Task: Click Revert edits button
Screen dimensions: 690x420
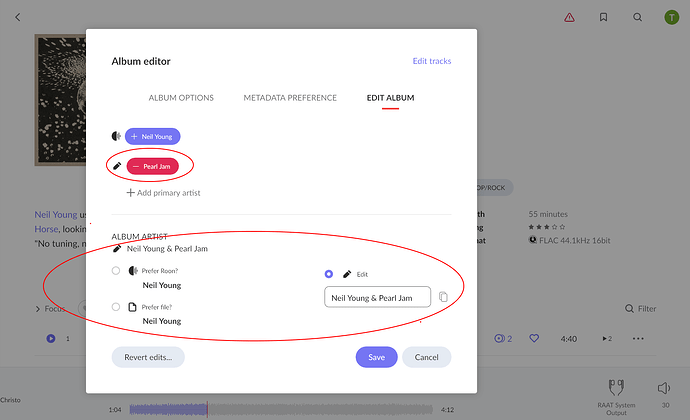Action: tap(148, 357)
